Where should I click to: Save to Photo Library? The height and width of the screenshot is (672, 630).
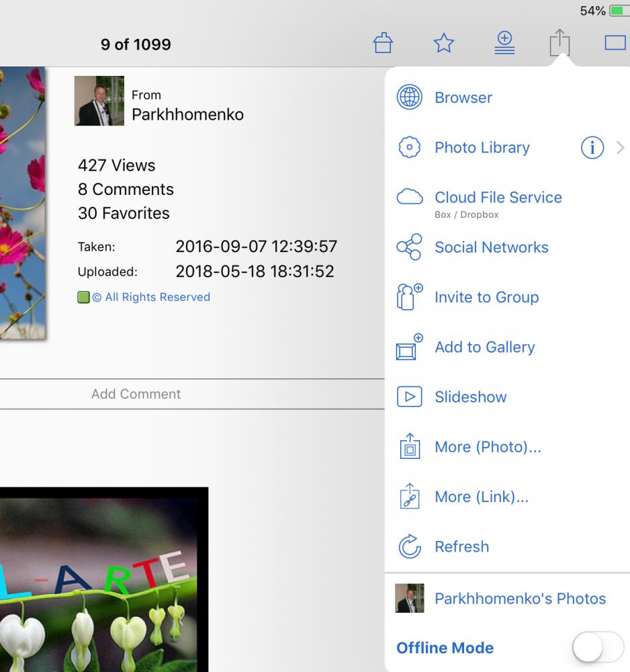pos(482,147)
